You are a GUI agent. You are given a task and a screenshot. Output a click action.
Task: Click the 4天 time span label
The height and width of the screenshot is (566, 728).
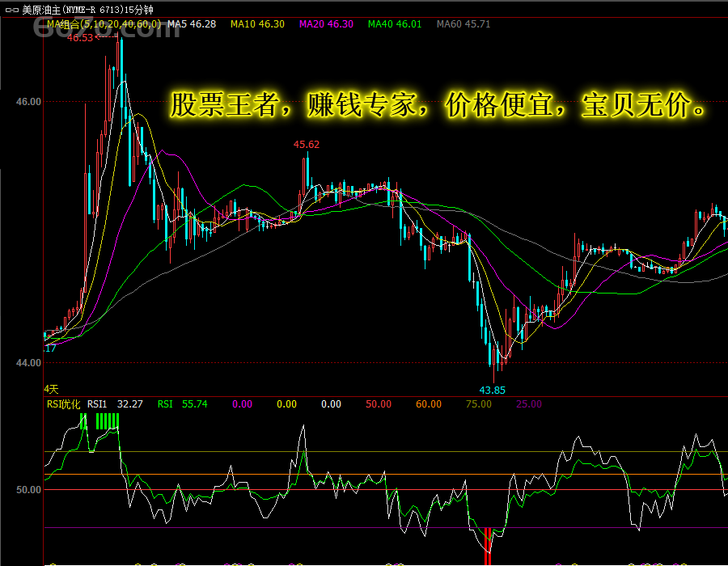pyautogui.click(x=51, y=389)
